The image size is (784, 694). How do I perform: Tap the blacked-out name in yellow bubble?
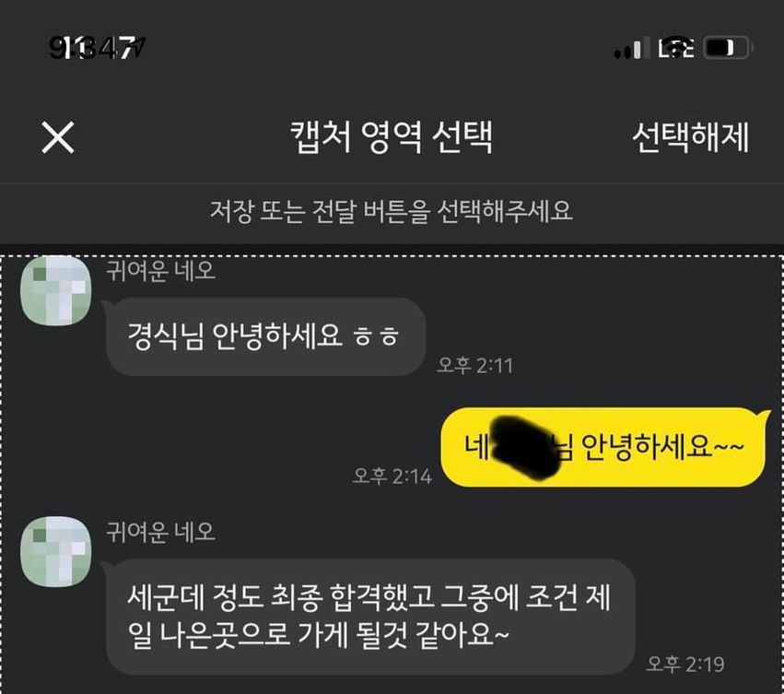point(525,447)
